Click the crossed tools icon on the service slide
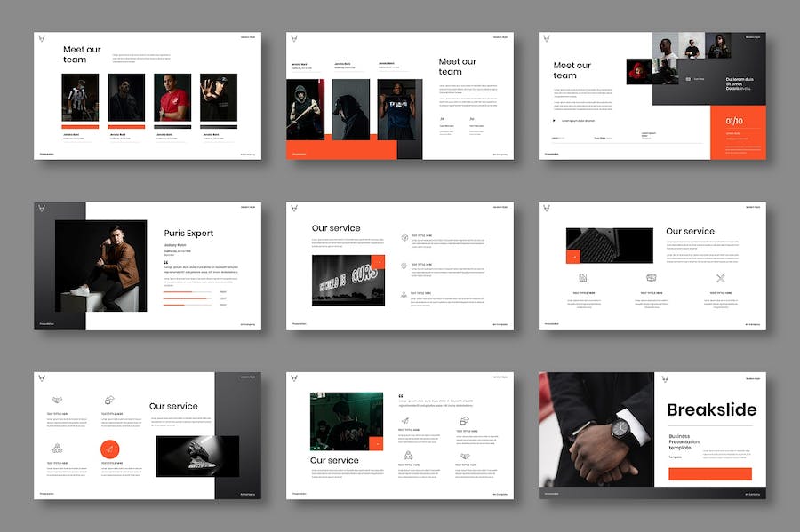 tap(721, 278)
